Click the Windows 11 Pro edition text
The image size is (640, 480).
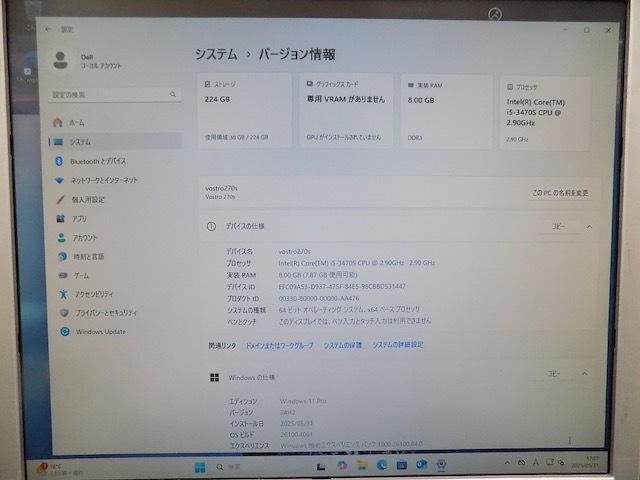pos(303,401)
